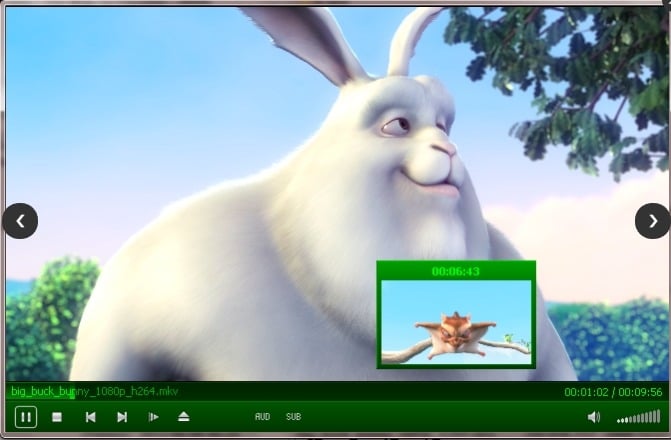Skip to previous track

[90, 417]
